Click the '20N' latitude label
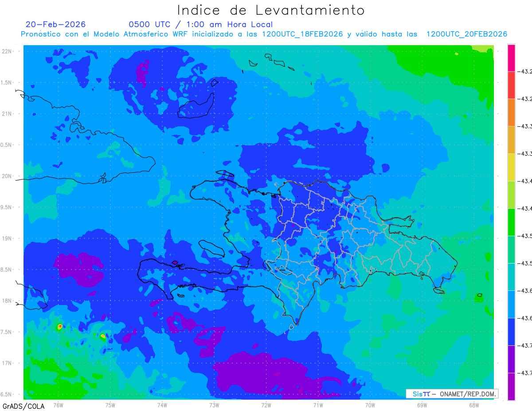 (x=7, y=176)
